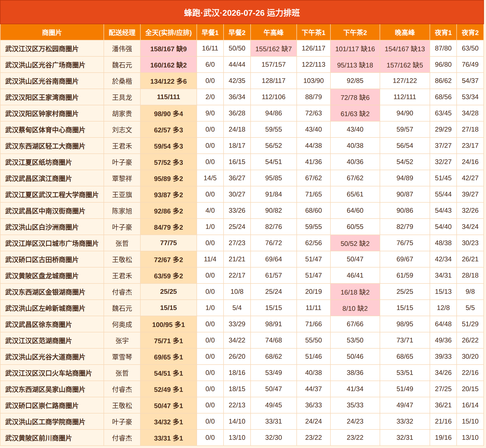Select manager name 胡家贵
The width and height of the screenshot is (486, 448).
[122, 114]
